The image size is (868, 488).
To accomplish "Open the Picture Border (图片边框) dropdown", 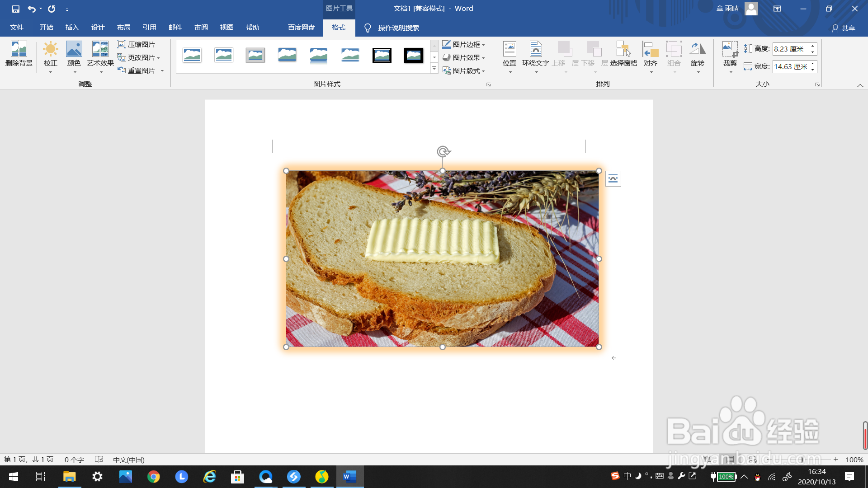I will click(x=463, y=44).
